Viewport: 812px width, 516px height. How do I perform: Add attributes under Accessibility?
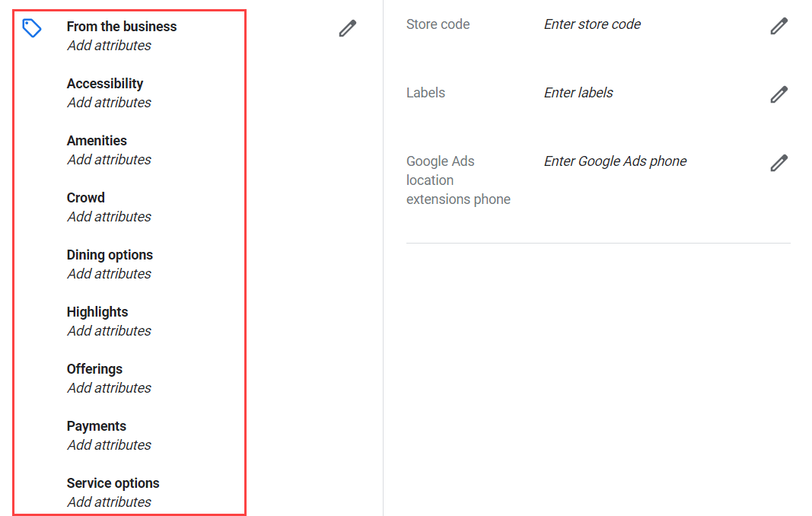(x=110, y=103)
